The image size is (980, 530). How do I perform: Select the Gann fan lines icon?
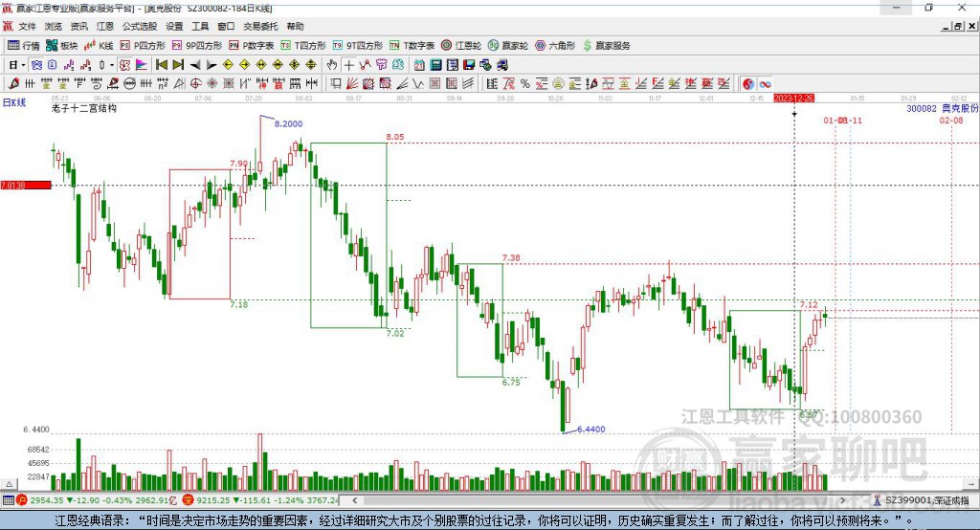tap(353, 84)
